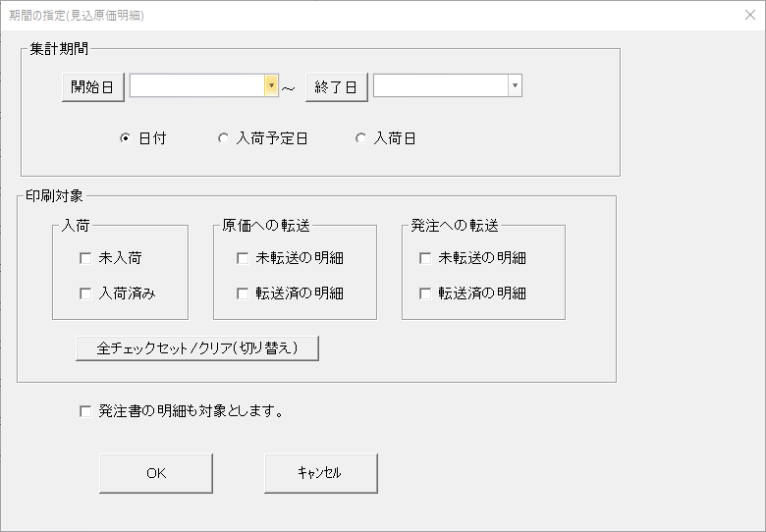This screenshot has width=766, height=532.
Task: Open the start date dropdown arrow
Action: click(x=271, y=86)
